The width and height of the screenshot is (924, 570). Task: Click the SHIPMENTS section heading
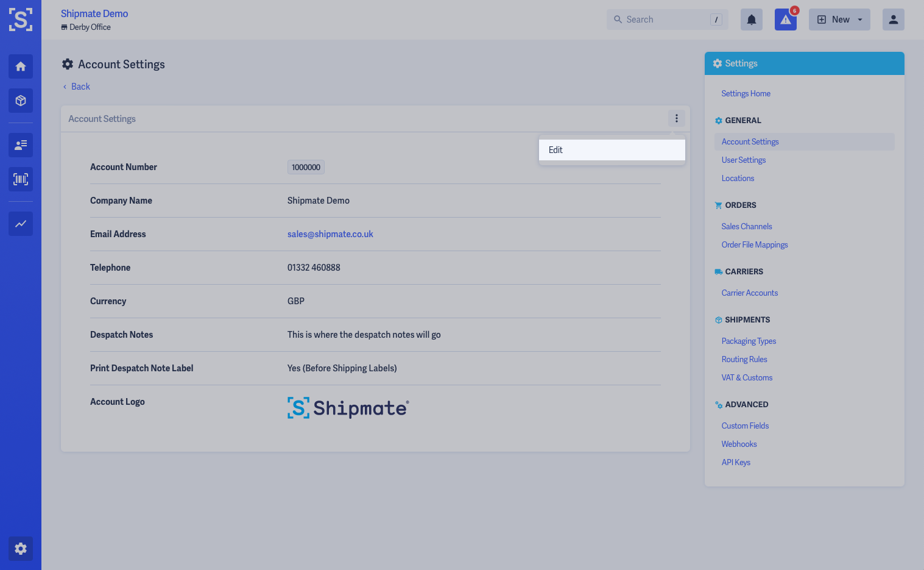pos(747,320)
